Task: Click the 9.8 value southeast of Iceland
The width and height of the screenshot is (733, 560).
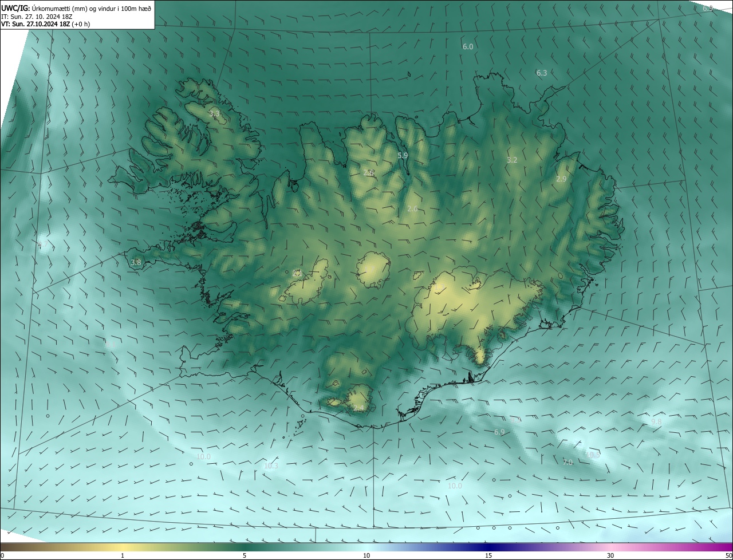Action: click(x=656, y=421)
